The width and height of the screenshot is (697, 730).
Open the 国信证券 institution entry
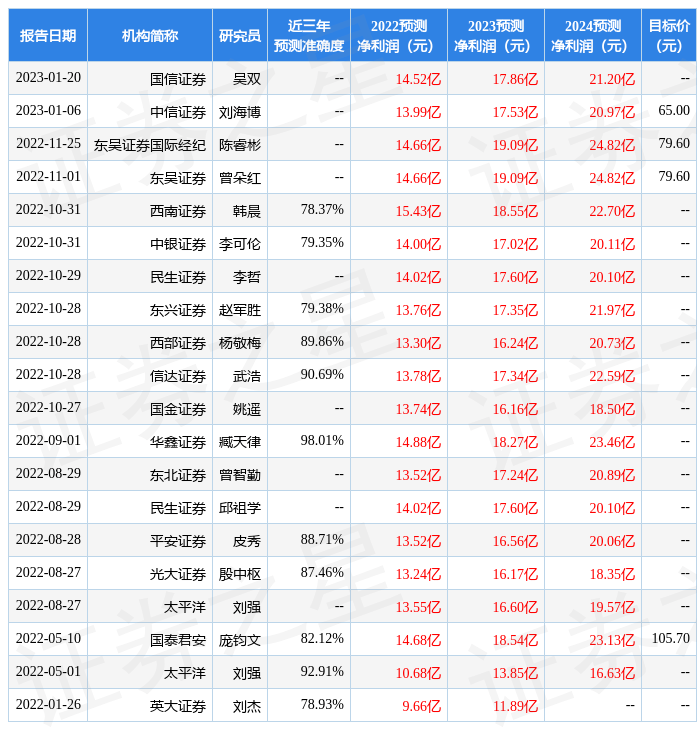(178, 79)
